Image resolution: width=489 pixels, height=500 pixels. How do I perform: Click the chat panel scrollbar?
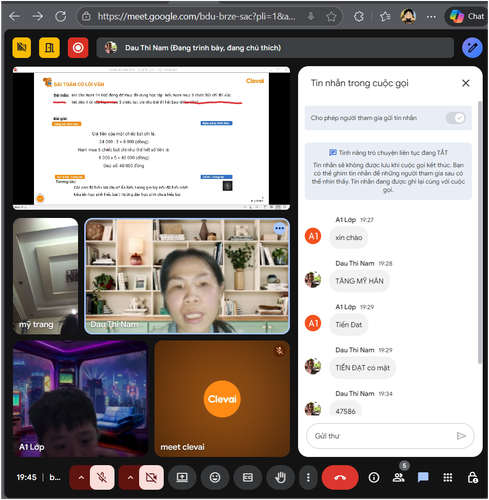pos(480,232)
